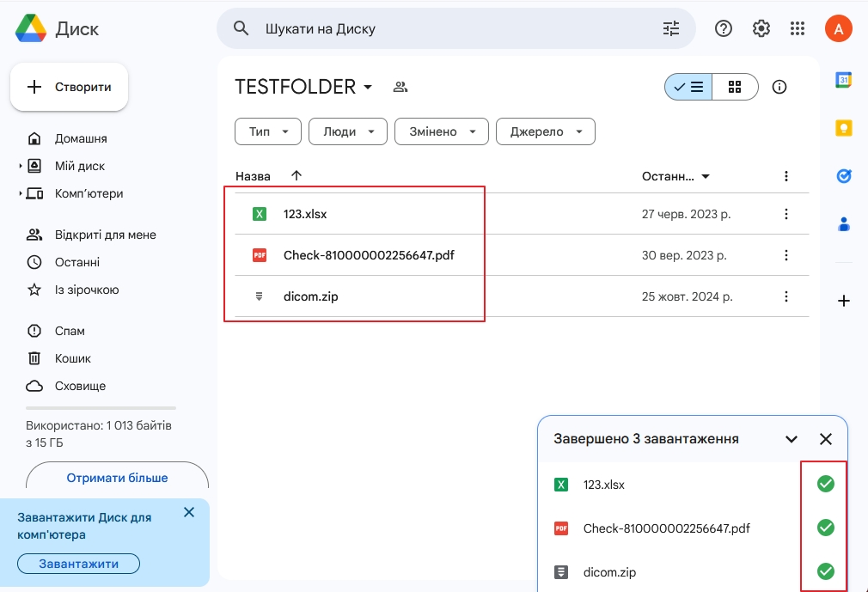Click the date 27 черв. 2023 р.
The width and height of the screenshot is (868, 592).
point(686,214)
